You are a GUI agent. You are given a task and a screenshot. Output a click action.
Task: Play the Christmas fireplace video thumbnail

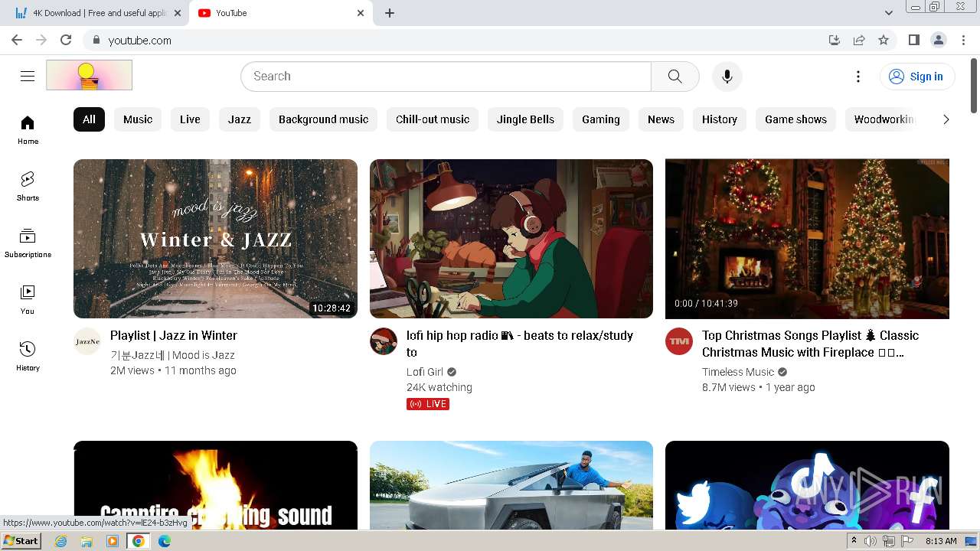807,239
